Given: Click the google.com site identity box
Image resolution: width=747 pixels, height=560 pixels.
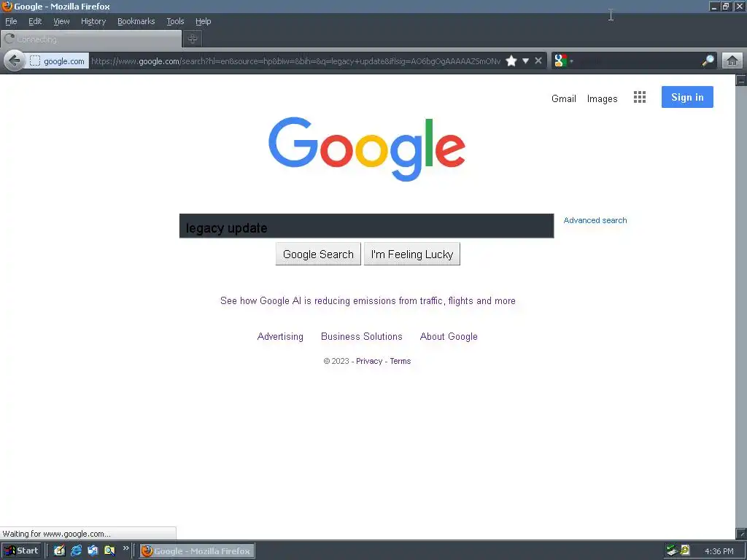Looking at the screenshot, I should coord(57,61).
